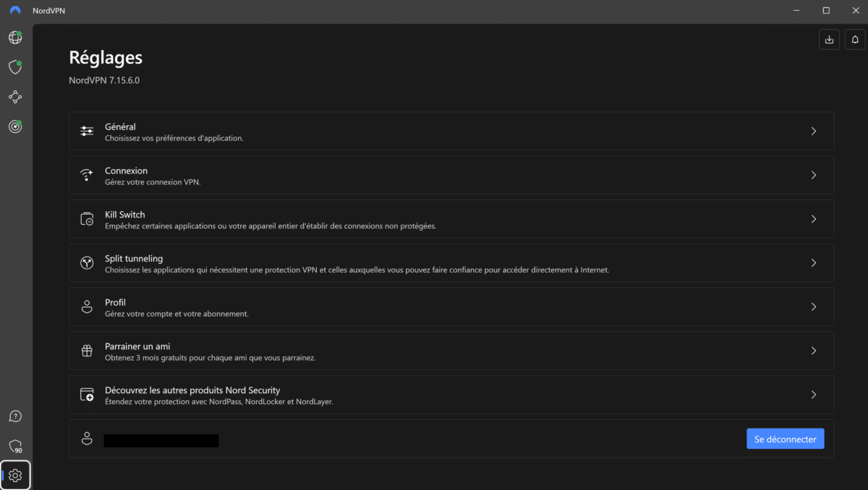This screenshot has width=868, height=490.
Task: Open the Threat Protection shield sidebar icon
Action: [x=15, y=67]
